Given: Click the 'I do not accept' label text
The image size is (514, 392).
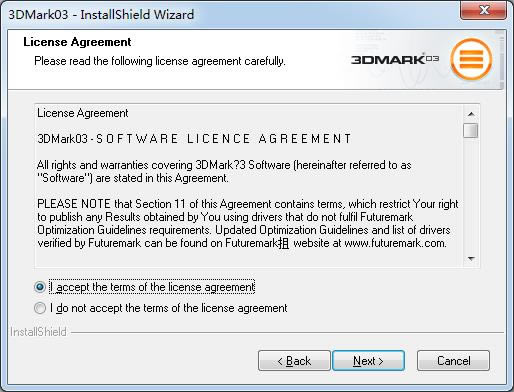Looking at the screenshot, I should [x=169, y=308].
